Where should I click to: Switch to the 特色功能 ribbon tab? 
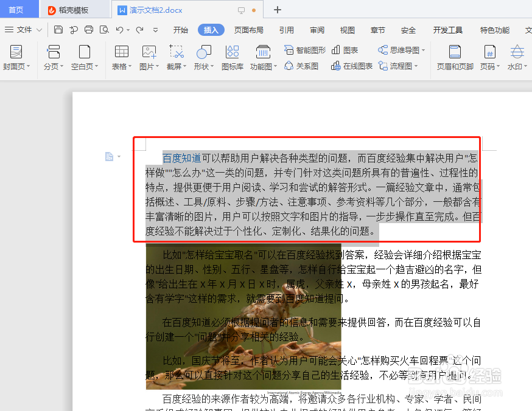(x=495, y=30)
